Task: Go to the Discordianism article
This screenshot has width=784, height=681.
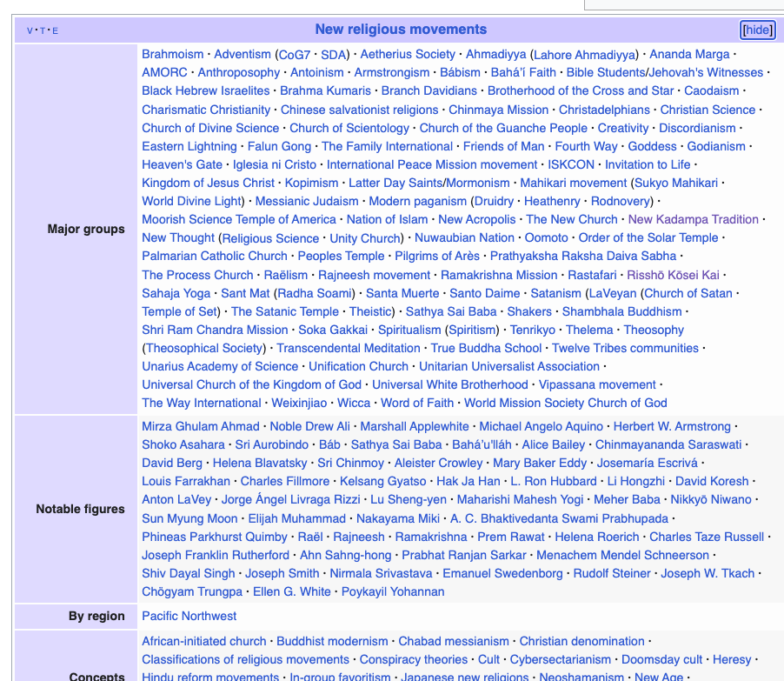Action: [x=697, y=128]
